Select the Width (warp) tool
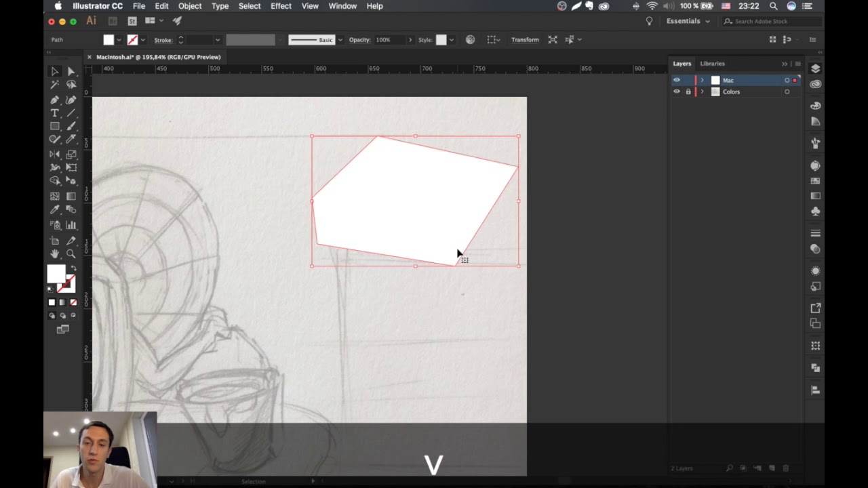 [x=54, y=167]
